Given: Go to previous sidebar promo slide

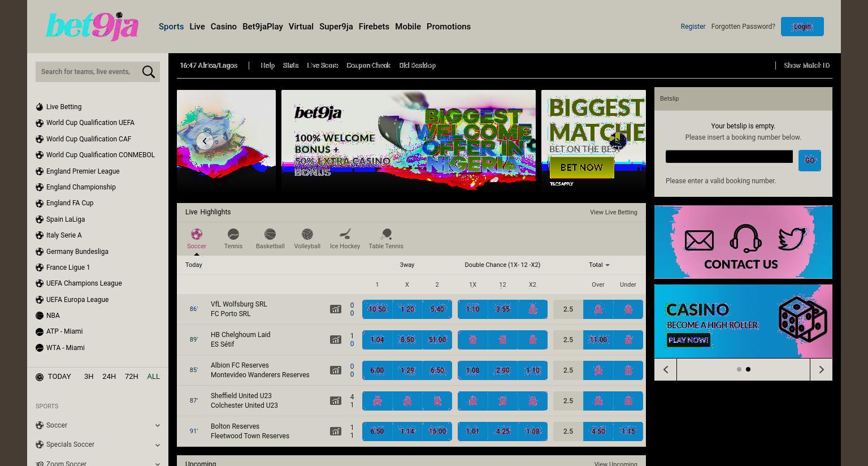Looking at the screenshot, I should (666, 369).
